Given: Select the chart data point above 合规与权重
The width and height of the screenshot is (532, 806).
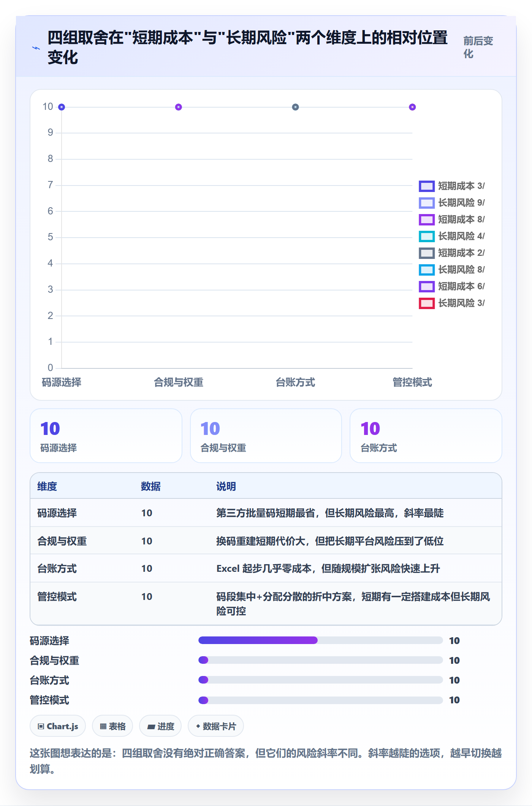Looking at the screenshot, I should [x=179, y=107].
